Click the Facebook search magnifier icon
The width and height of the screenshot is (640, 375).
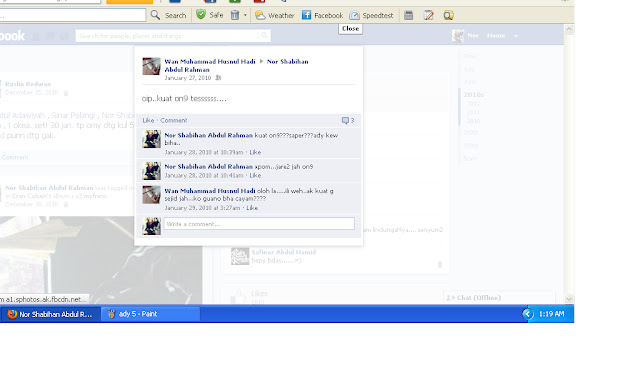pos(264,36)
